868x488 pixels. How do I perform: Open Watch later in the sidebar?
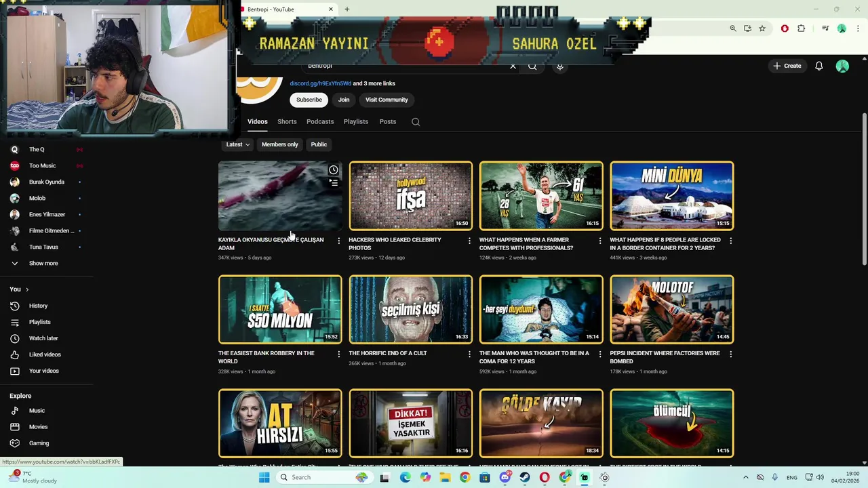pyautogui.click(x=43, y=338)
